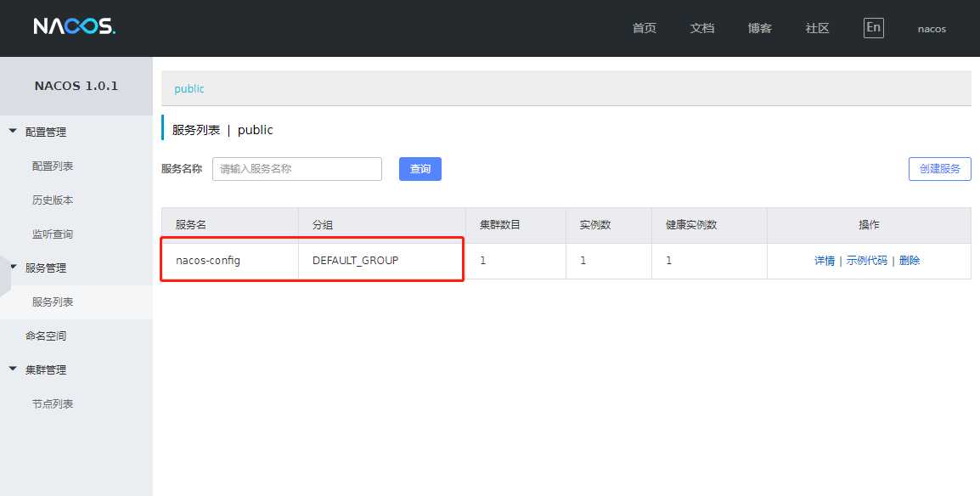Open 博客 in the top navigation
The width and height of the screenshot is (980, 496).
pos(759,28)
